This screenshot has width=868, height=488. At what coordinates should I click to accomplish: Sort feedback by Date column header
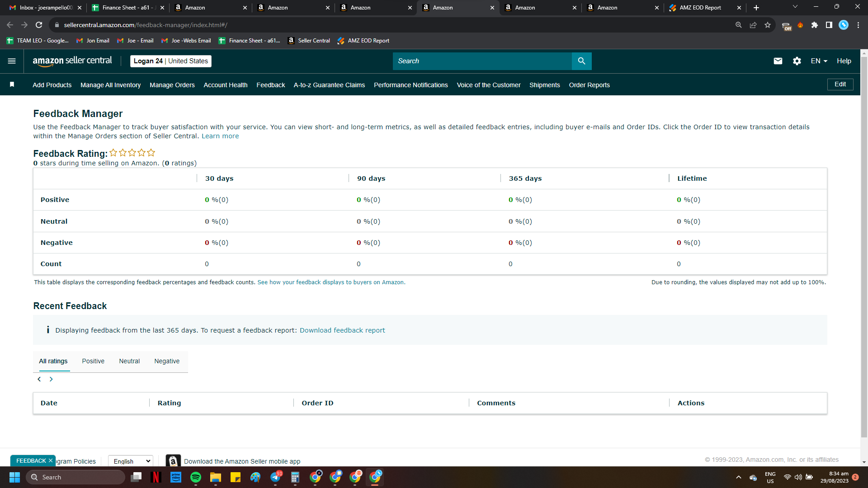pyautogui.click(x=49, y=403)
